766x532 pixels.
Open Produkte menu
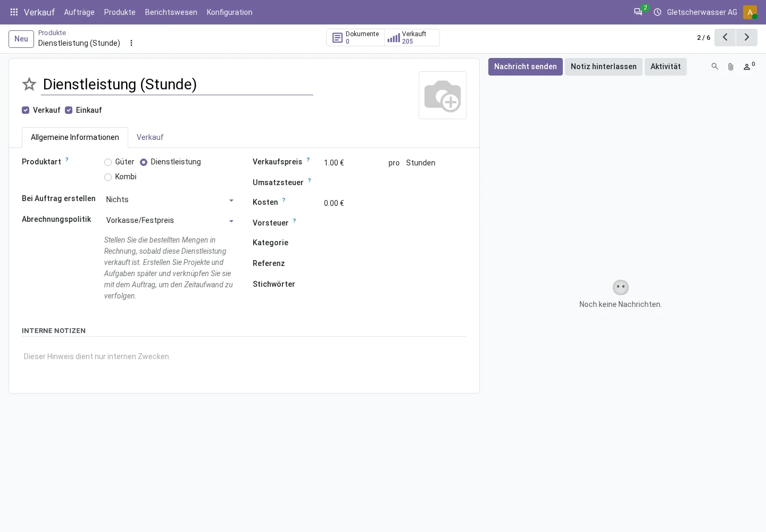[120, 12]
